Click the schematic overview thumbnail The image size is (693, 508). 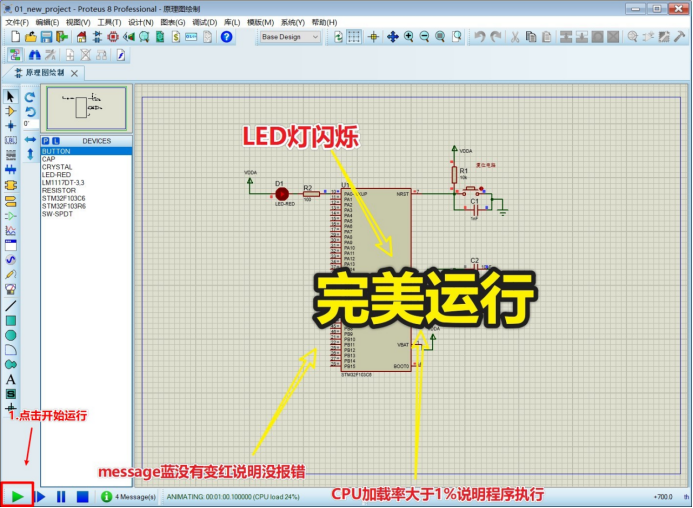(x=87, y=108)
